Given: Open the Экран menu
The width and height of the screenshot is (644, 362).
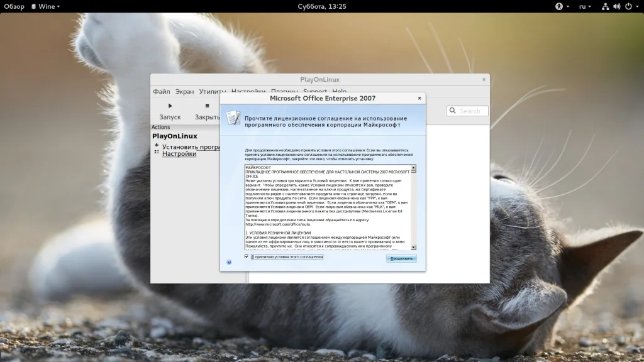Looking at the screenshot, I should (184, 92).
